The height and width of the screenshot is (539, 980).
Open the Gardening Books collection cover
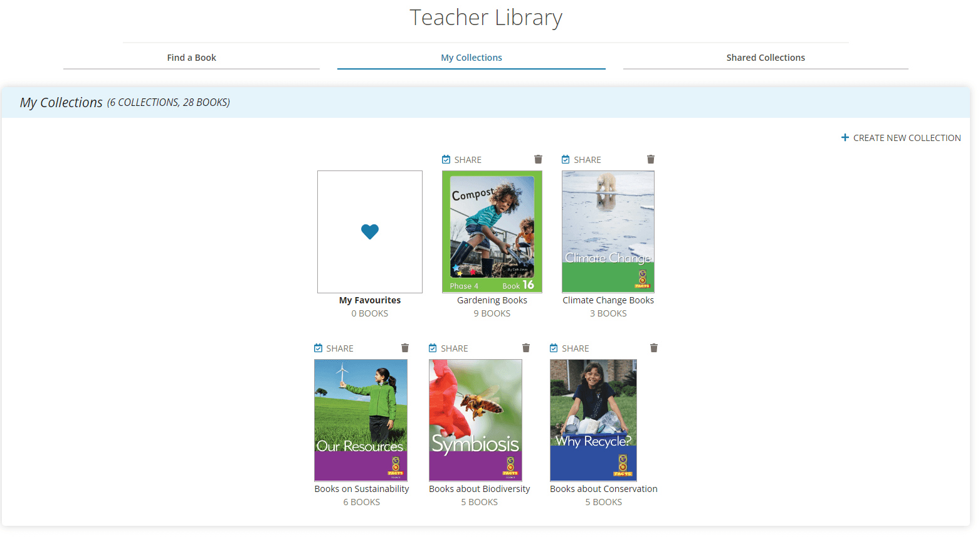[492, 231]
